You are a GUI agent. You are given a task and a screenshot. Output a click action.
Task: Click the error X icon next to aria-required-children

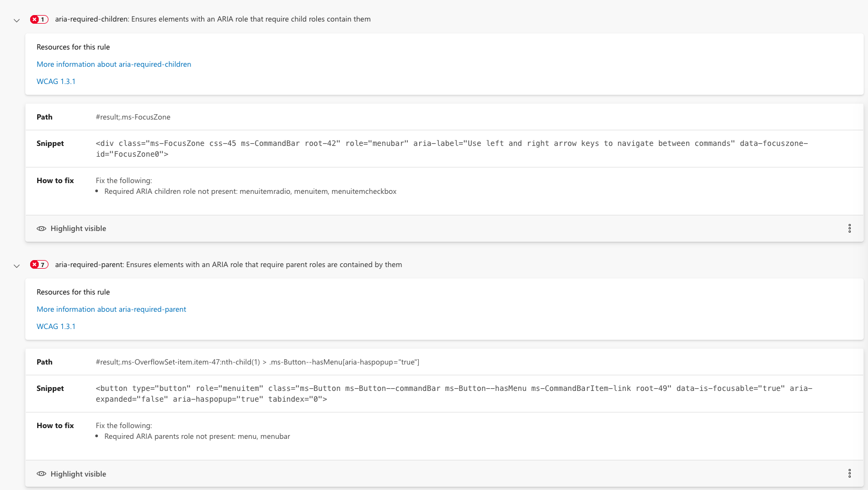pyautogui.click(x=34, y=19)
